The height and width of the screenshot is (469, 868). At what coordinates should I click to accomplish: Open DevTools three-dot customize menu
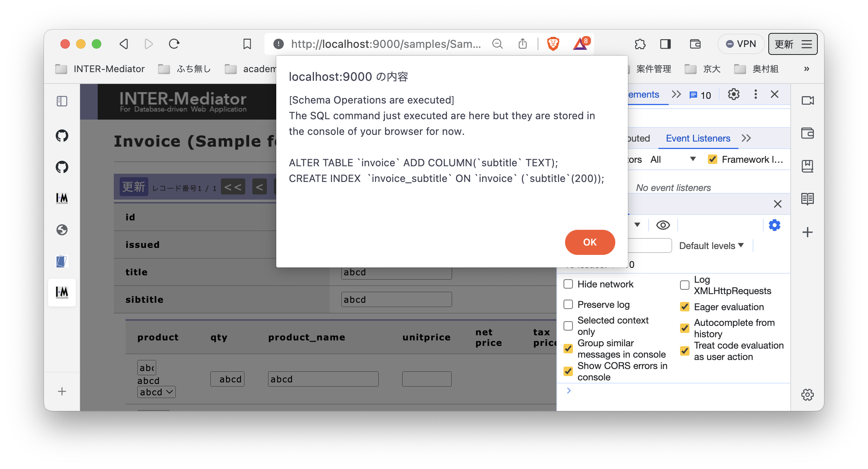coord(755,95)
